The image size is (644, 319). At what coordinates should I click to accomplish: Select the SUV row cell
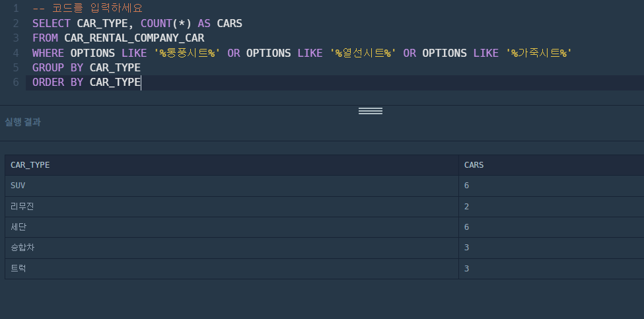(232, 186)
